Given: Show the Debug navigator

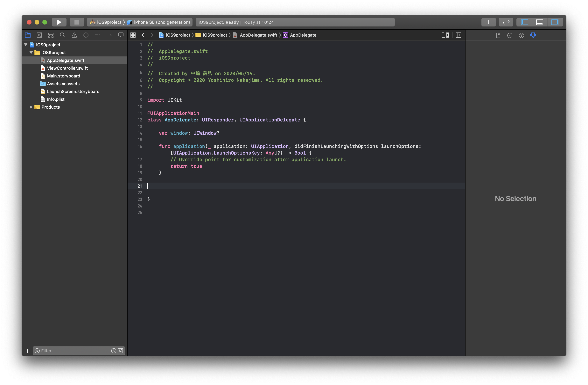Looking at the screenshot, I should [98, 35].
